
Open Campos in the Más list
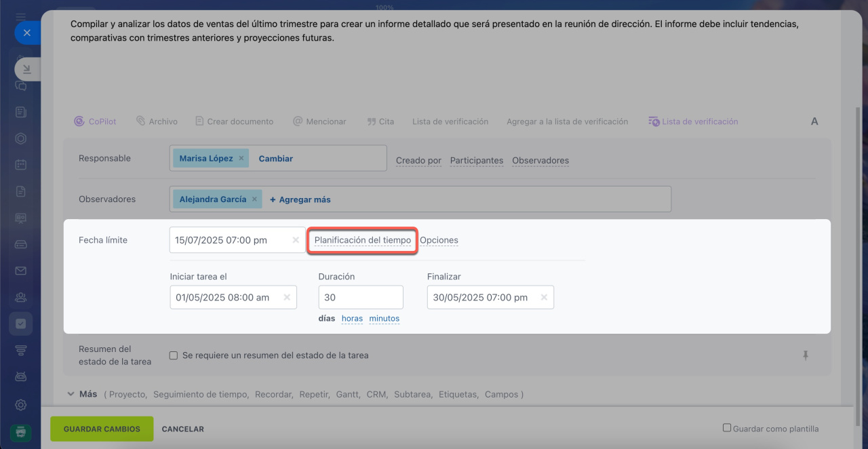500,394
